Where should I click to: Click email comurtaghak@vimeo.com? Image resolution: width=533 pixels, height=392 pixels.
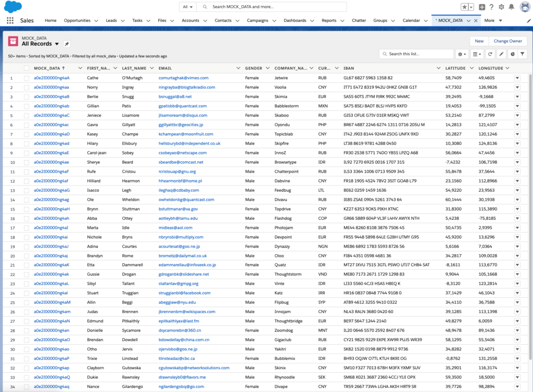(x=184, y=78)
